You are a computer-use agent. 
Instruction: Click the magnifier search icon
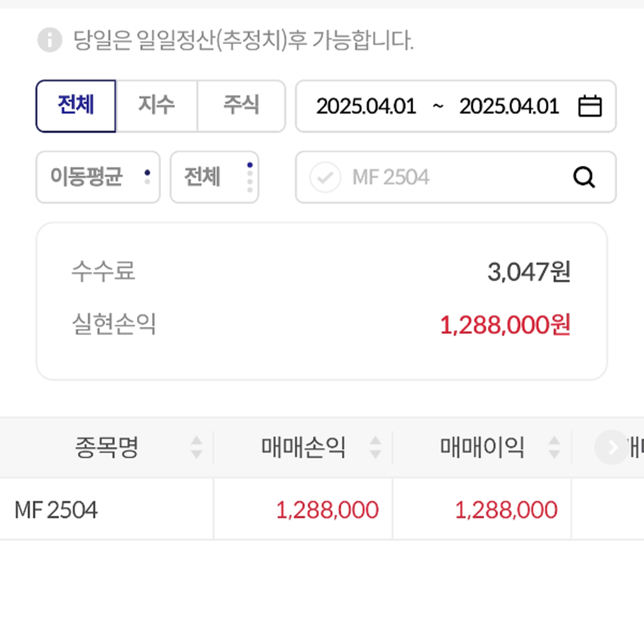pyautogui.click(x=584, y=178)
